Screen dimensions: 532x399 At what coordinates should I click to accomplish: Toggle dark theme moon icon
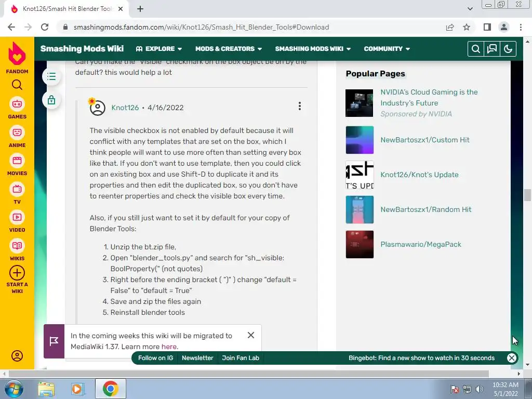click(508, 49)
